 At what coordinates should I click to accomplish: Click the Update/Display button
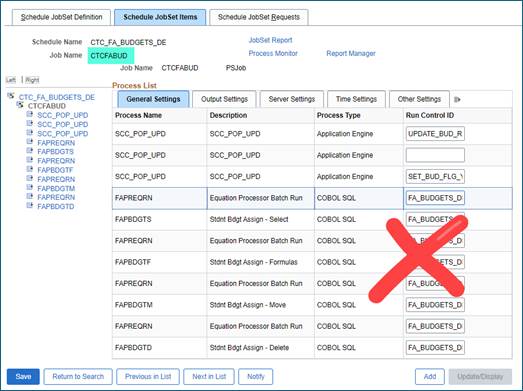[x=480, y=377]
